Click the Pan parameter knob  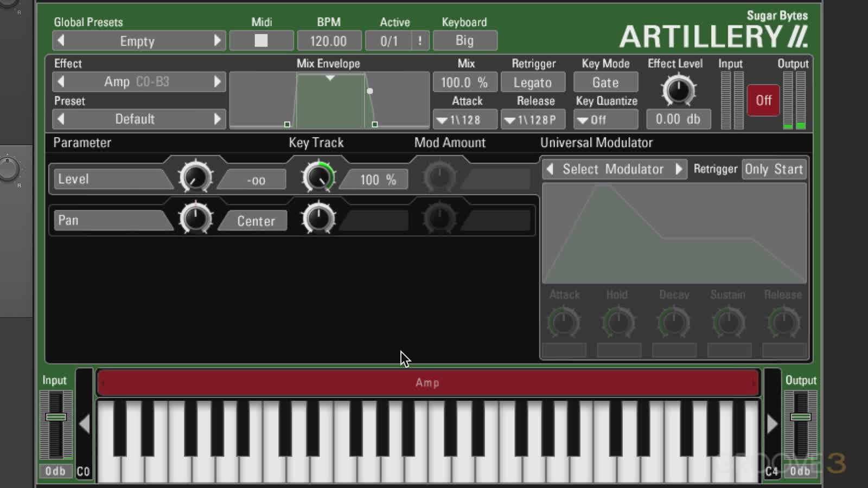(195, 218)
